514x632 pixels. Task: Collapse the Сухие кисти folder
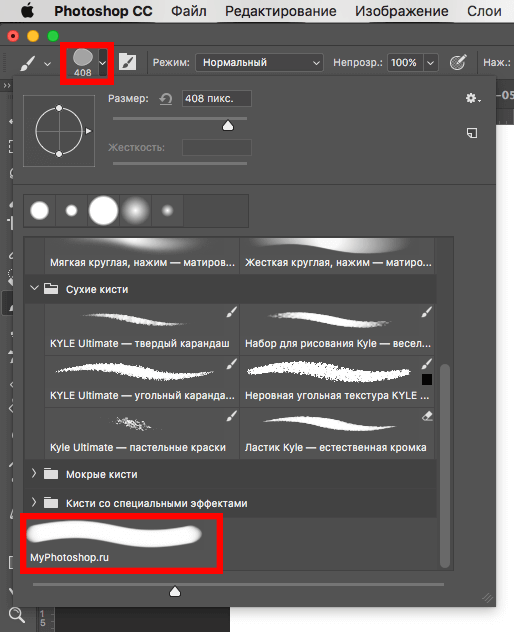click(x=34, y=289)
